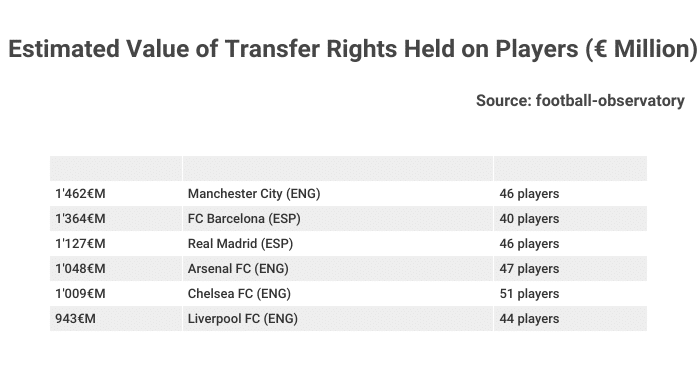Select the Chelsea FC (ENG) cell
Screen dimensions: 700x368
[338, 294]
